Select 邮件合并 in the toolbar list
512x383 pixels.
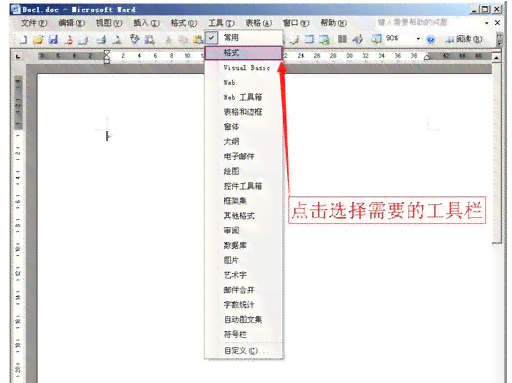click(x=244, y=290)
